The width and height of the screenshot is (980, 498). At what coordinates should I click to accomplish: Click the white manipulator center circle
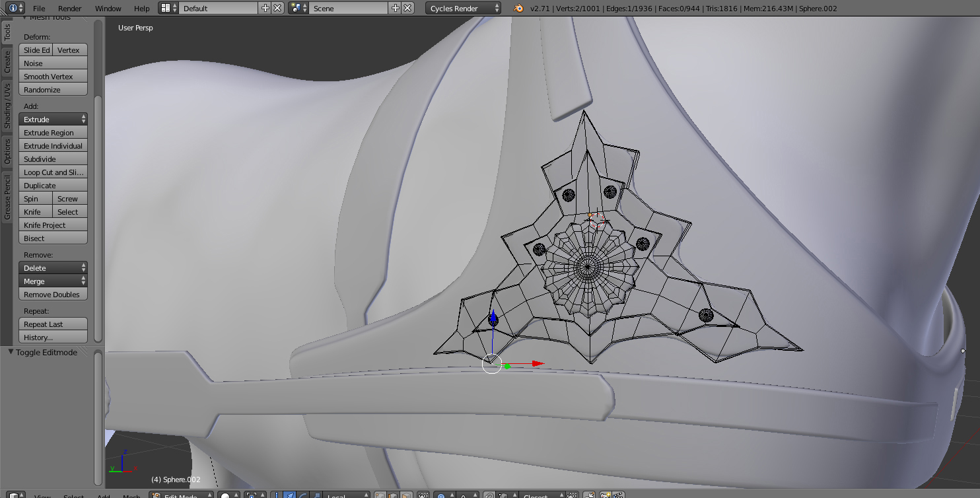coord(492,363)
